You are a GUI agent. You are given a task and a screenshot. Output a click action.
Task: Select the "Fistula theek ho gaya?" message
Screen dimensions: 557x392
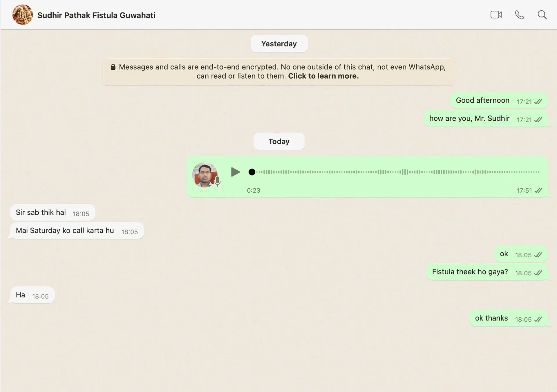(470, 272)
